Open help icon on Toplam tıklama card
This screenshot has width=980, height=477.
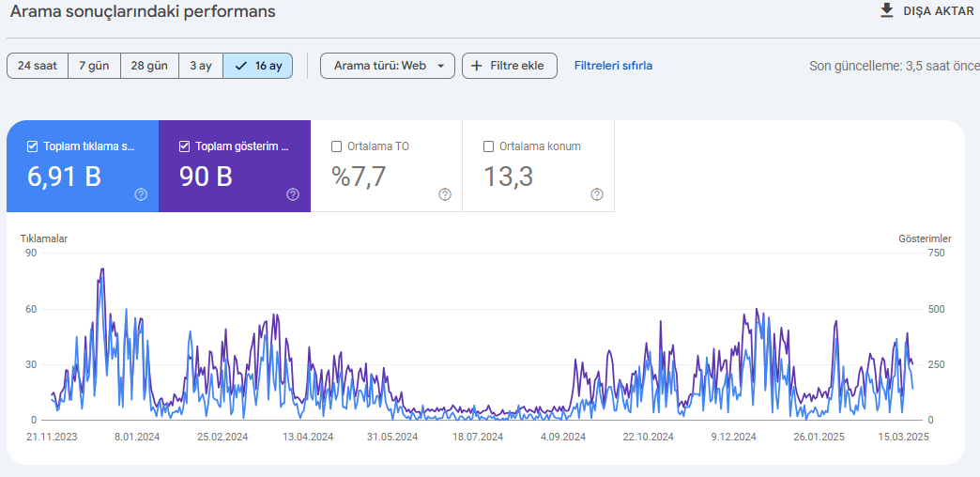click(x=141, y=194)
